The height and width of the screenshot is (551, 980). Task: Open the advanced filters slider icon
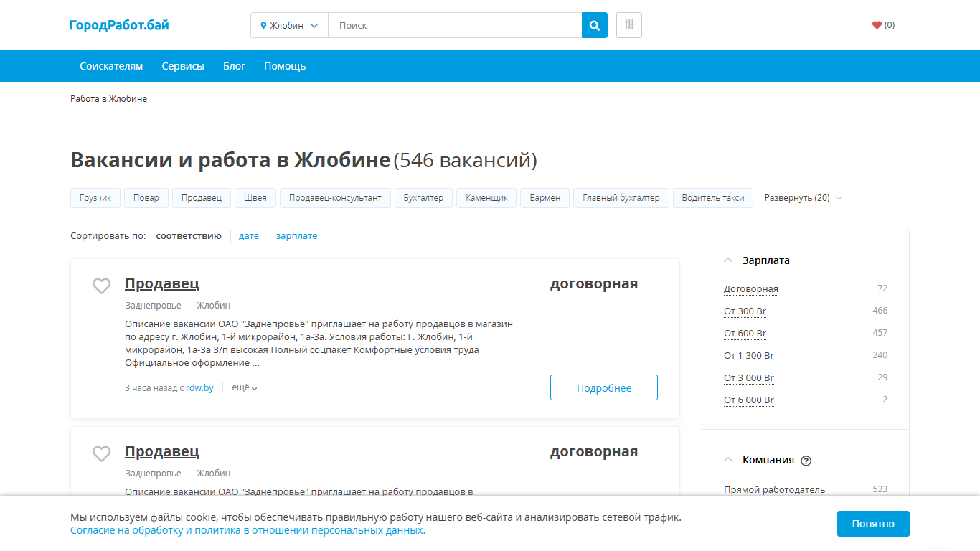(x=629, y=25)
